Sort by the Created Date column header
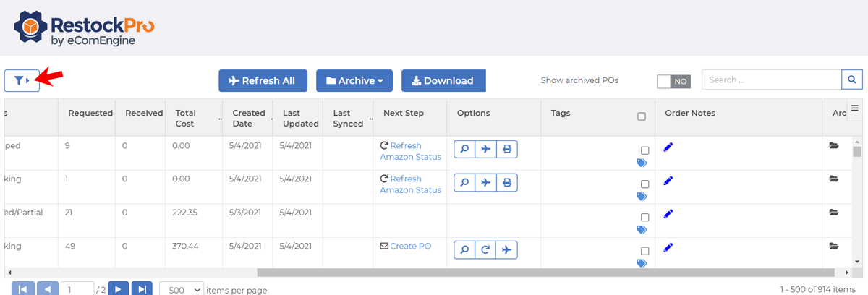 248,118
